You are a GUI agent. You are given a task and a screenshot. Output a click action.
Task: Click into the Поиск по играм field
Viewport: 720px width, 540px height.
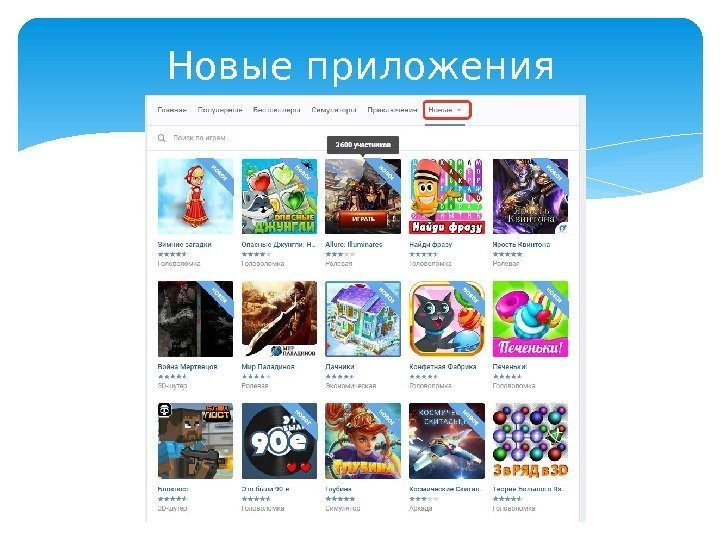click(x=363, y=138)
